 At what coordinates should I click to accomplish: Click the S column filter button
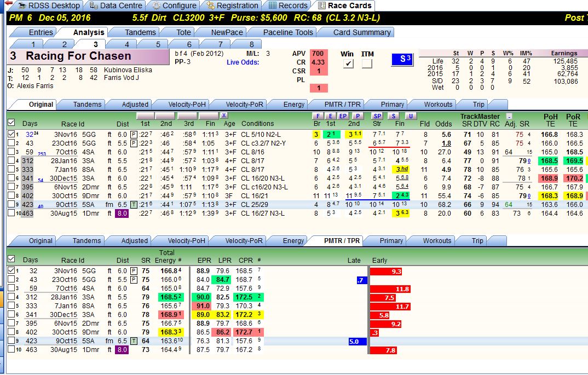(393, 116)
